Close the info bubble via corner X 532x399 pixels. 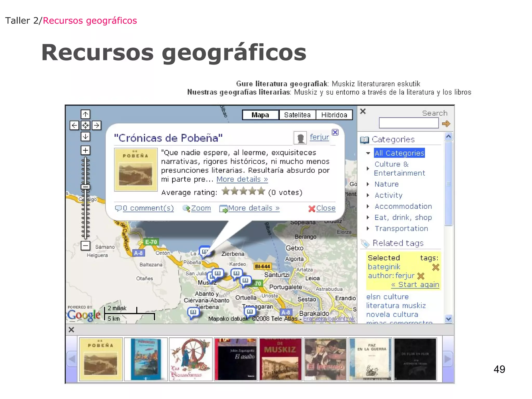[x=335, y=132]
